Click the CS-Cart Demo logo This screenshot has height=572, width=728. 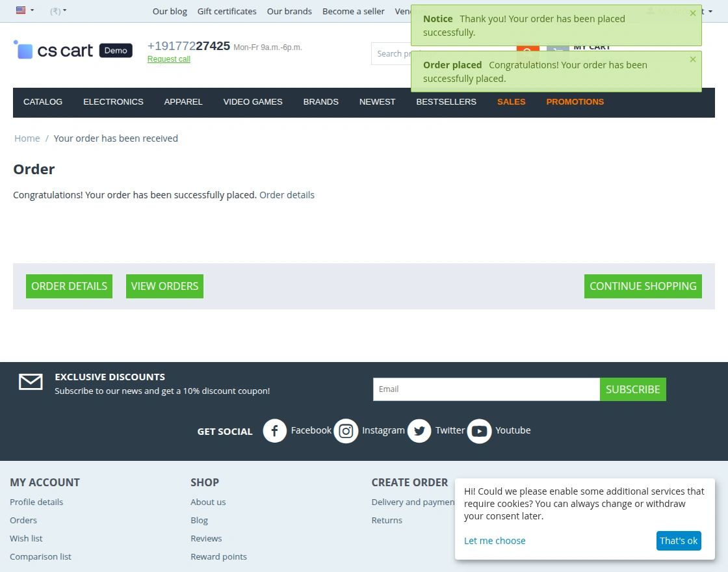(73, 50)
